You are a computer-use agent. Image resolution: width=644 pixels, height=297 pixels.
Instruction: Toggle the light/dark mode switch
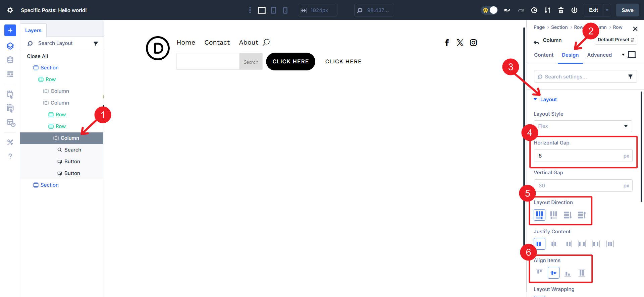(490, 10)
